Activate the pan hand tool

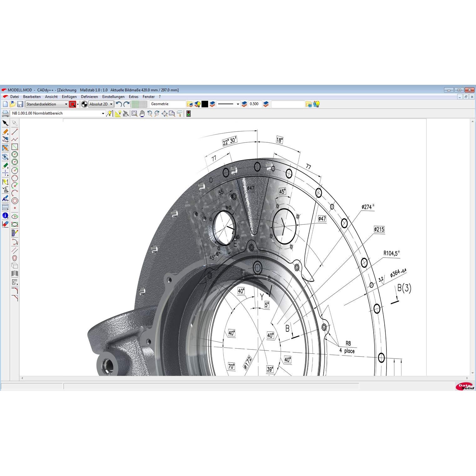(x=142, y=114)
